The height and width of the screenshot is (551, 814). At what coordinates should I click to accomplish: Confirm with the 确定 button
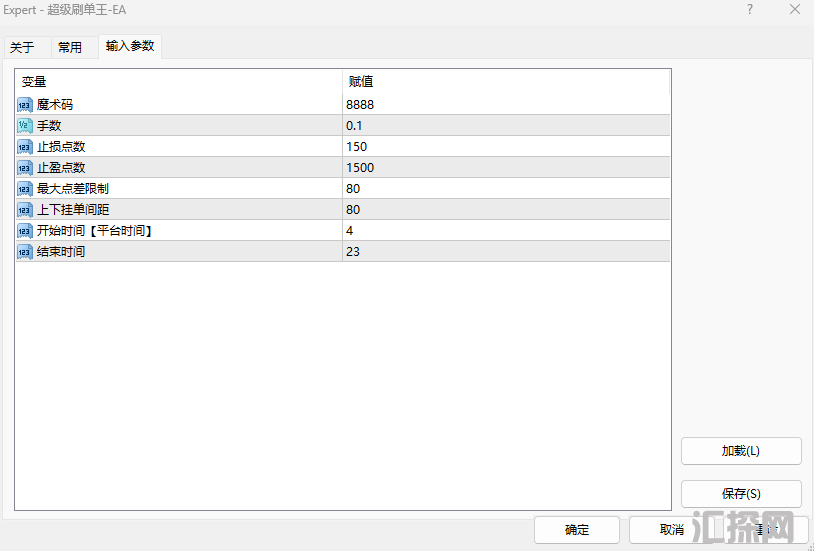point(577,530)
